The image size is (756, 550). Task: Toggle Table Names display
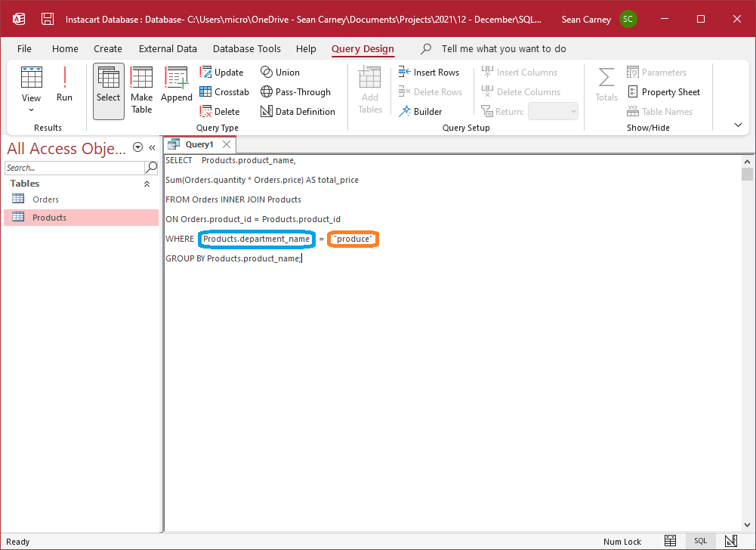pos(659,112)
